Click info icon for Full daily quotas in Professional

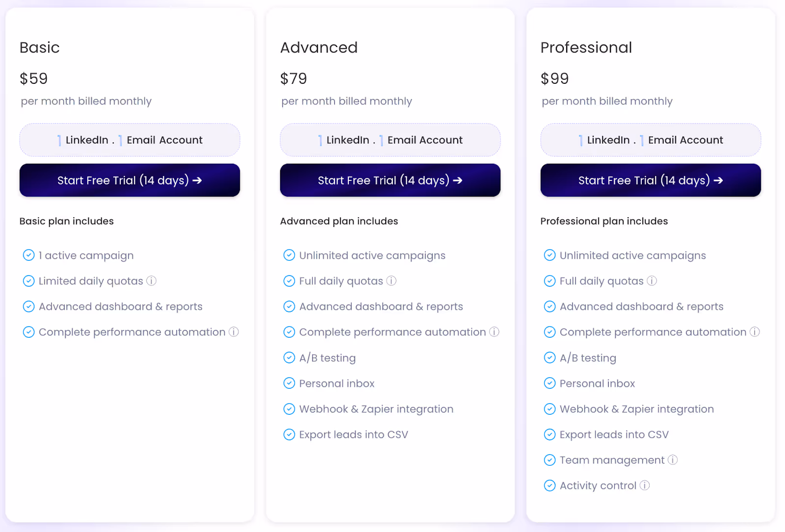point(652,281)
